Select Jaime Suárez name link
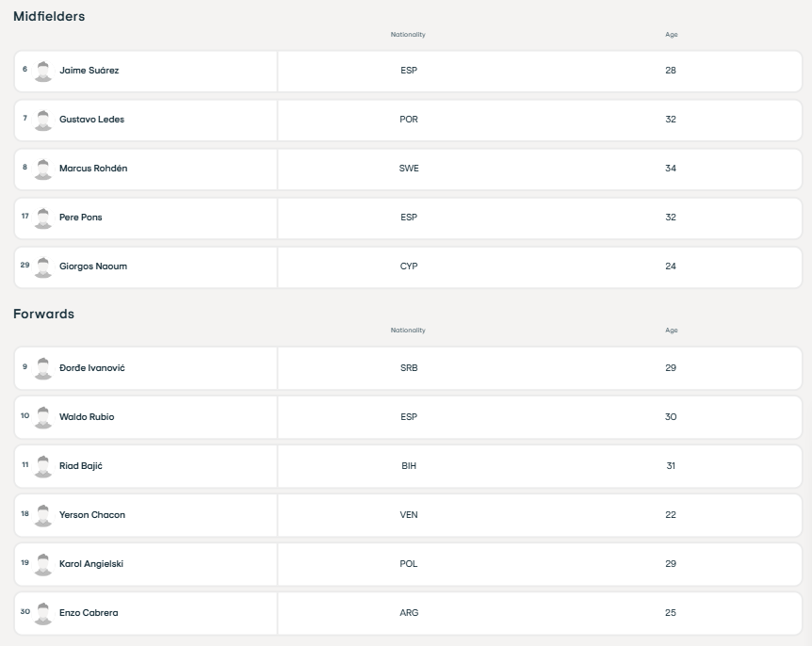Viewport: 812px width, 646px height. tap(89, 71)
